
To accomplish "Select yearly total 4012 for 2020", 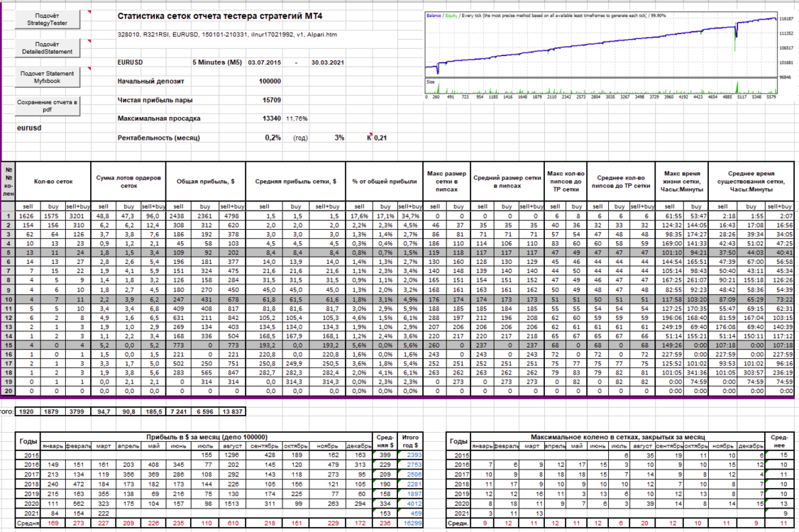I will (410, 504).
